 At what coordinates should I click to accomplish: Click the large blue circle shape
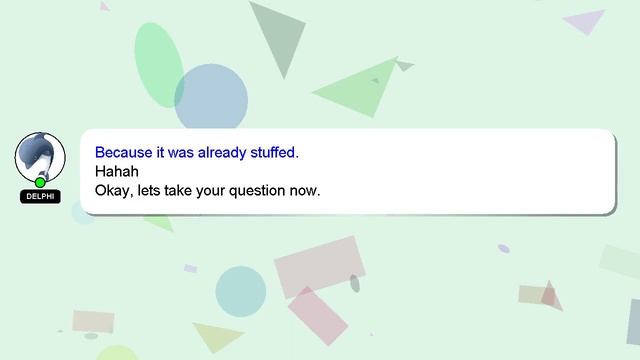pyautogui.click(x=211, y=97)
